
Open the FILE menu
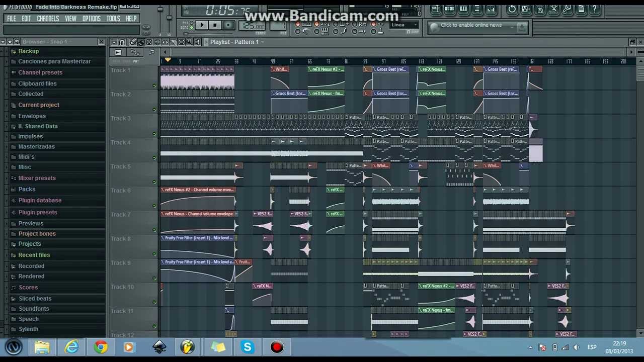[11, 19]
